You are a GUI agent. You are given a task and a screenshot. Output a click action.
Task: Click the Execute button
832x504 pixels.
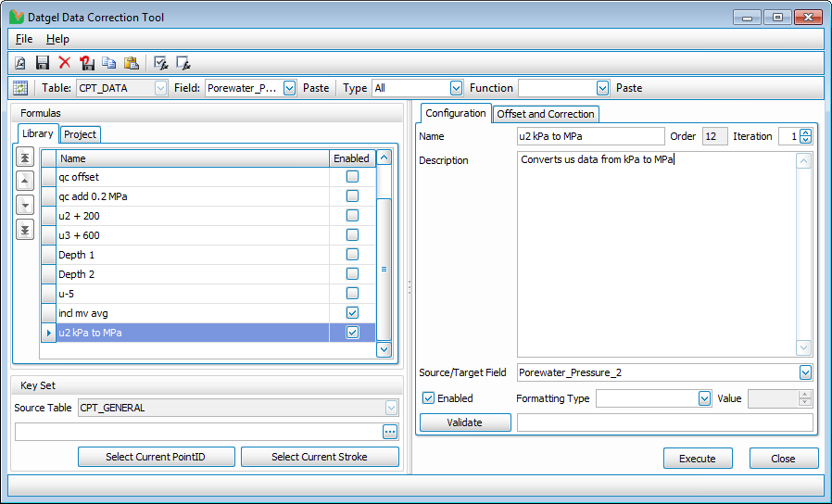coord(697,459)
